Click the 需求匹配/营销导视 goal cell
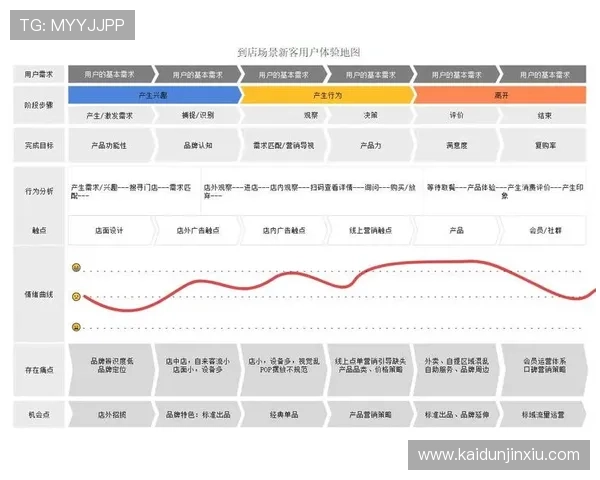The width and height of the screenshot is (600, 480). (284, 145)
